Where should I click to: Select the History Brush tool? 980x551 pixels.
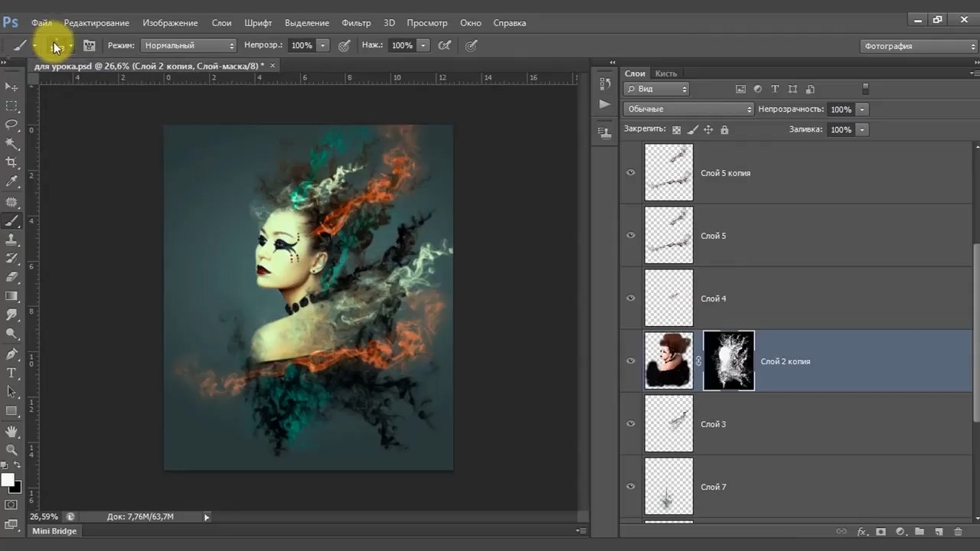tap(11, 259)
